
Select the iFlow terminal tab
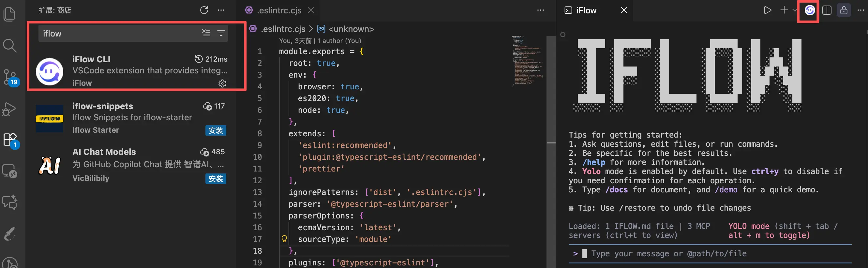[x=586, y=10]
